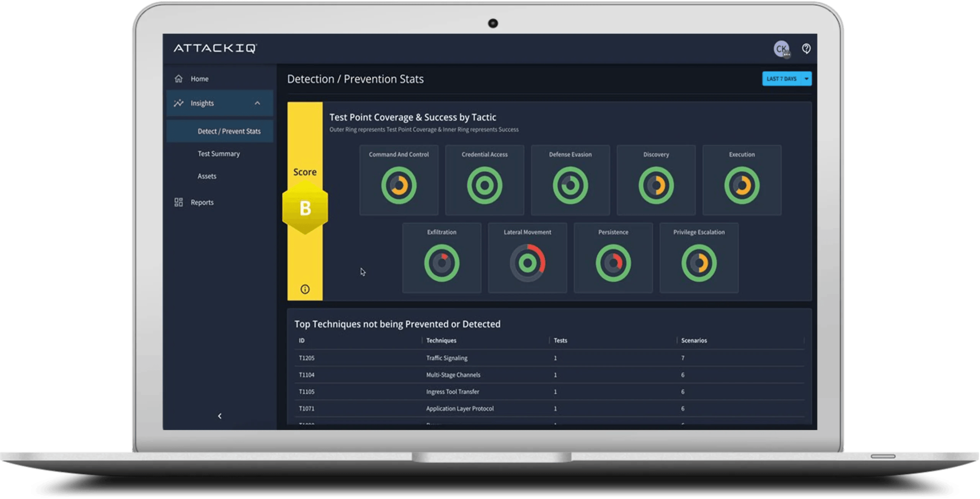Screen dimensions: 980x499
Task: Open the help question mark icon
Action: pyautogui.click(x=806, y=49)
